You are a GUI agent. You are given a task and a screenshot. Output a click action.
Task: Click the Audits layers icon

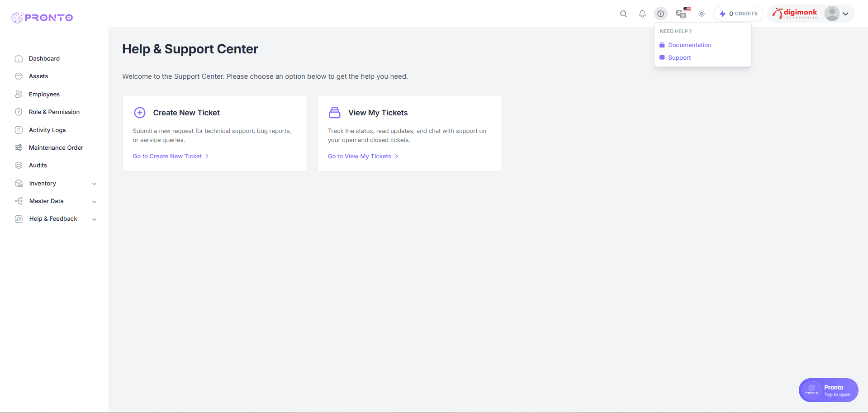point(19,166)
